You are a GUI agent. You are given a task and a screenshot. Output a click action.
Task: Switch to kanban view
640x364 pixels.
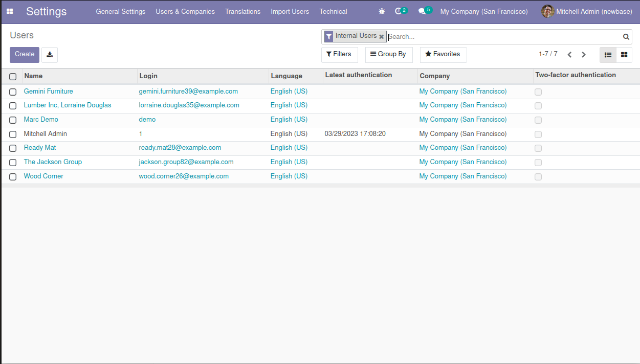coord(624,55)
